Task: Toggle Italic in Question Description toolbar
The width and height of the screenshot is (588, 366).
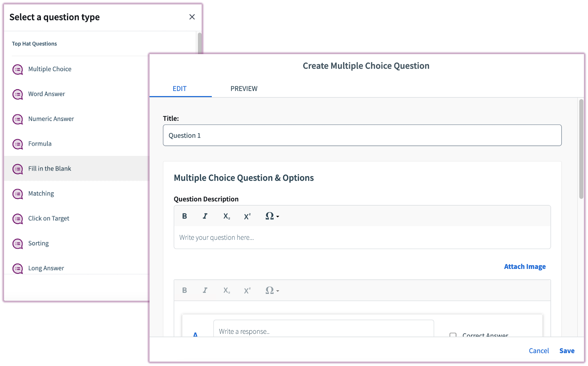Action: click(205, 216)
